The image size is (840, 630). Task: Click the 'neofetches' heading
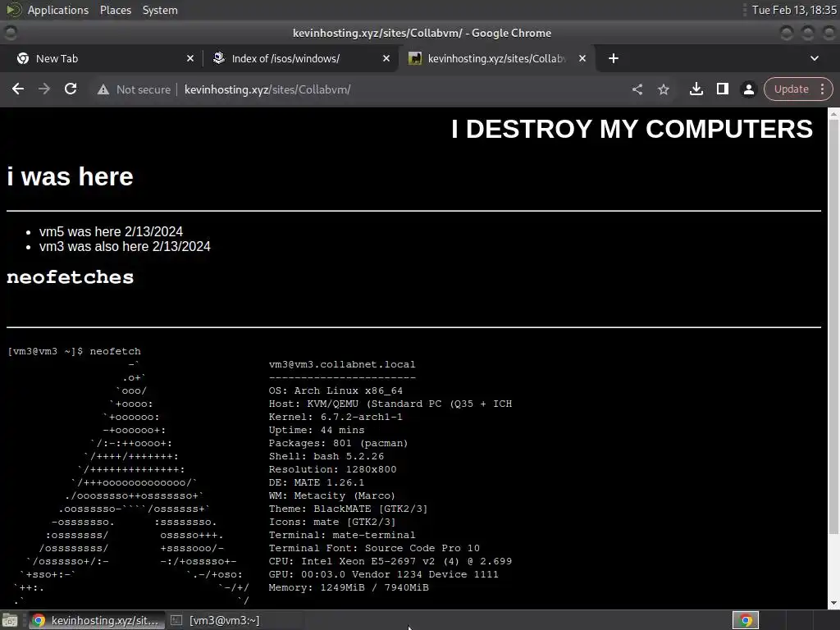(x=71, y=277)
